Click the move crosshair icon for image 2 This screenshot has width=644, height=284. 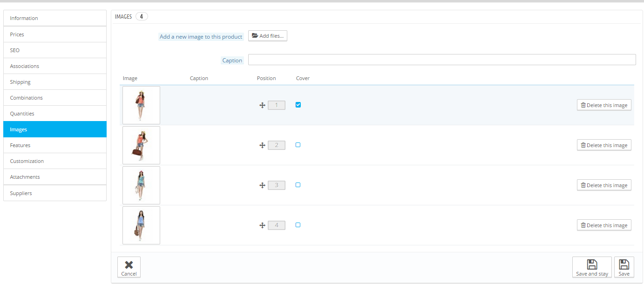pos(262,145)
